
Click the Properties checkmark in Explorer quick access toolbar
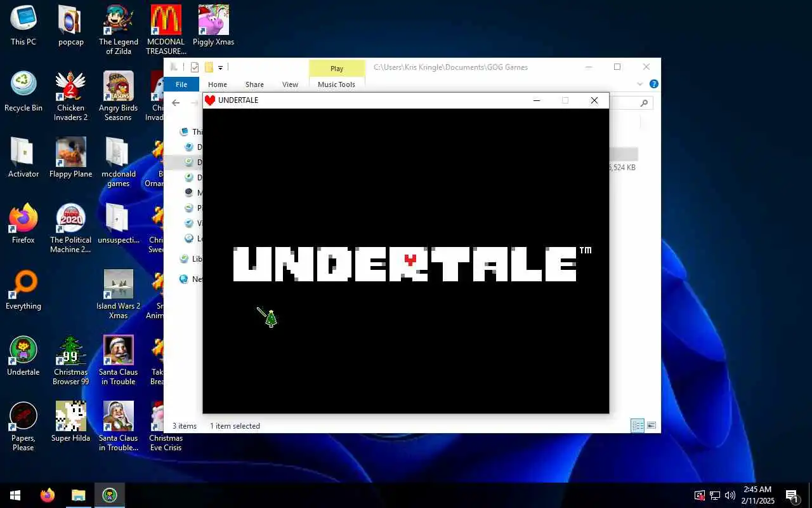coord(195,67)
